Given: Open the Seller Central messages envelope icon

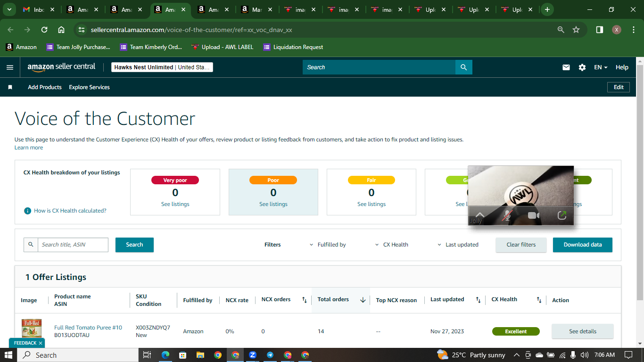Looking at the screenshot, I should (566, 67).
